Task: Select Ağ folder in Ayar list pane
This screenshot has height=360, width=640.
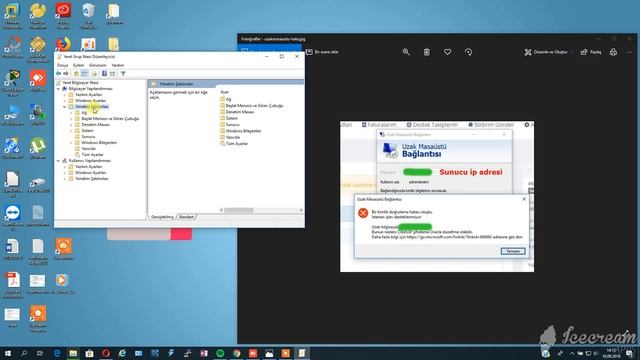Action: (x=225, y=99)
